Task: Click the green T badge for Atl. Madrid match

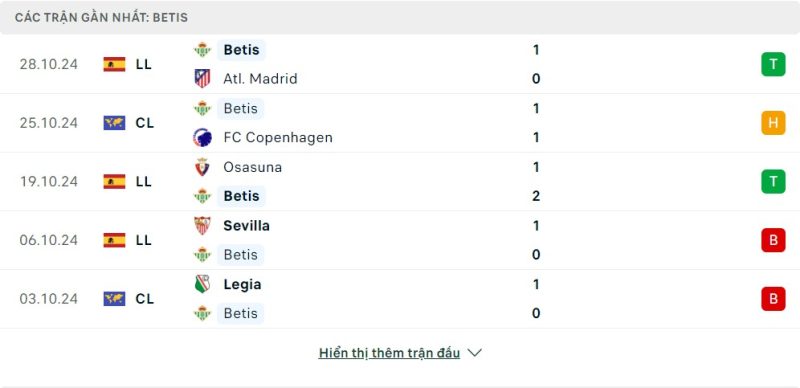Action: [x=773, y=64]
